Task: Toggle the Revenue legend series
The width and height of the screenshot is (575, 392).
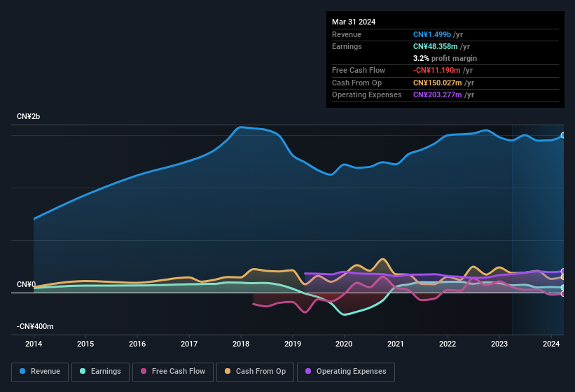Action: point(40,372)
